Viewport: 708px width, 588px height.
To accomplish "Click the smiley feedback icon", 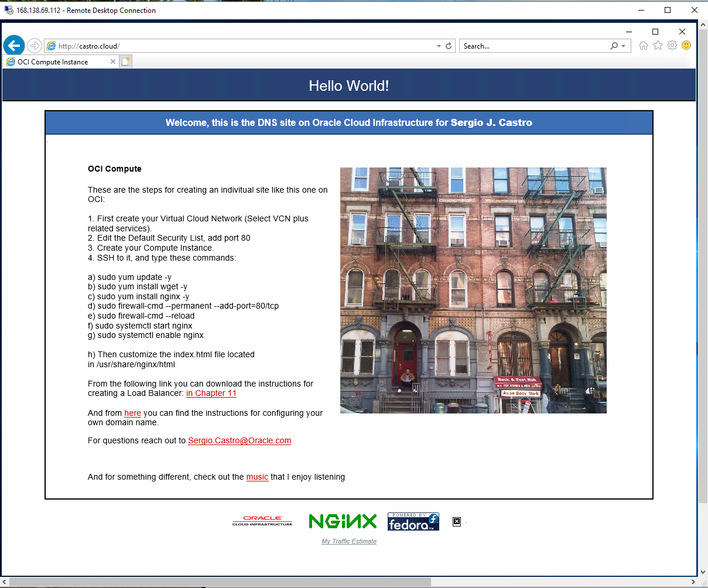I will 686,45.
